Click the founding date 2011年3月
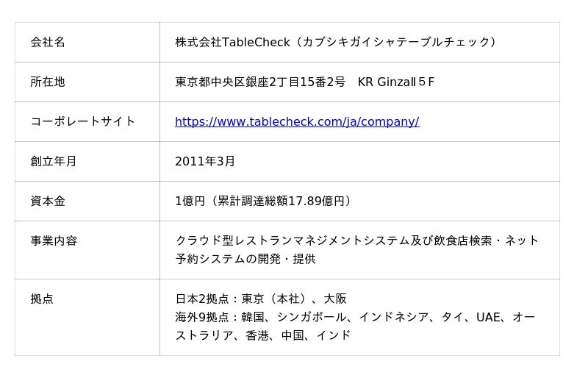This screenshot has width=588, height=378. coord(205,161)
